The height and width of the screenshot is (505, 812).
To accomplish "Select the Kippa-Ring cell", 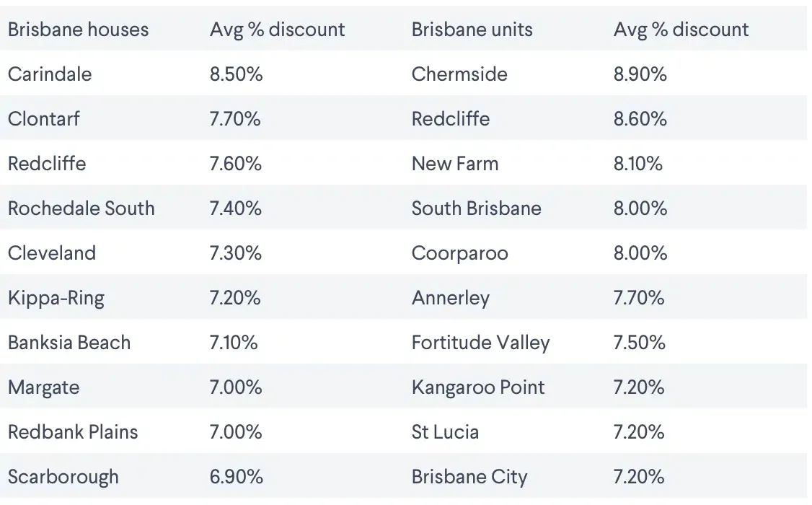I will point(56,298).
